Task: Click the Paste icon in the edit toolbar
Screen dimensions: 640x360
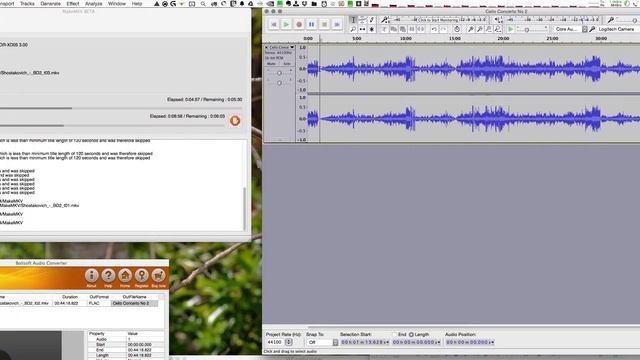Action: pos(402,29)
